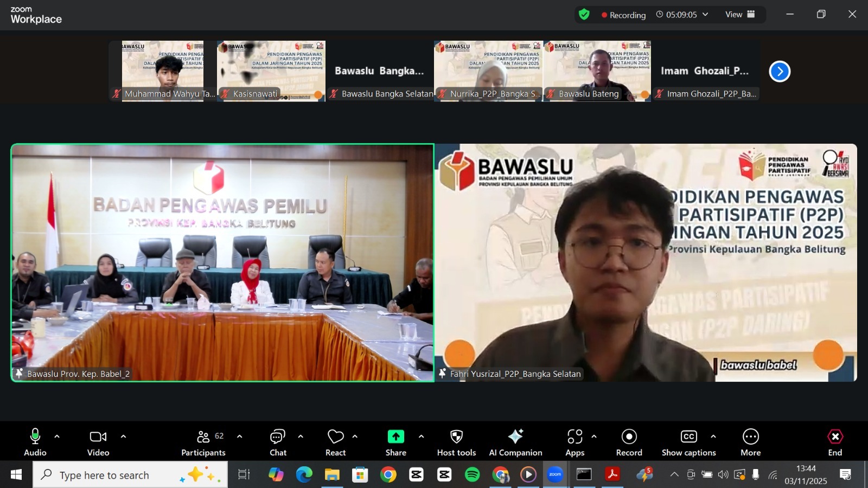Image resolution: width=868 pixels, height=488 pixels.
Task: Open the Chat panel
Action: click(x=278, y=442)
